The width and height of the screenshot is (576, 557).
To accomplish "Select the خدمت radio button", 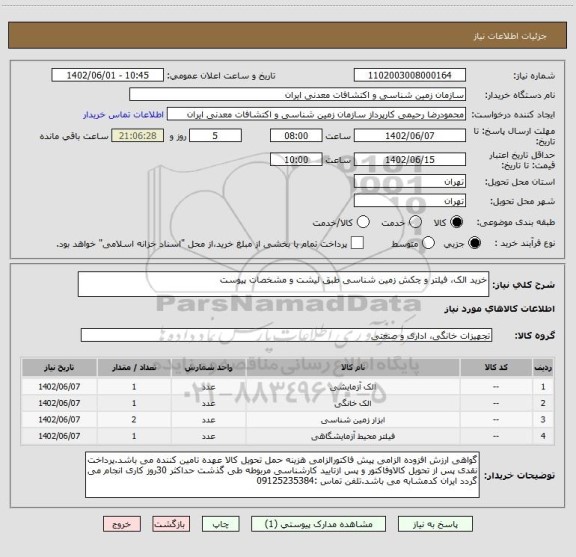I will (415, 222).
